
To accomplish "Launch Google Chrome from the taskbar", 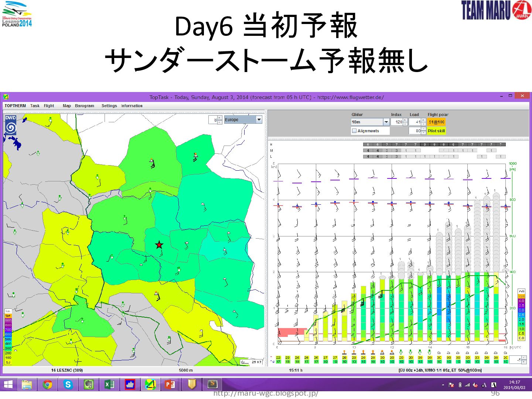I will [x=47, y=384].
